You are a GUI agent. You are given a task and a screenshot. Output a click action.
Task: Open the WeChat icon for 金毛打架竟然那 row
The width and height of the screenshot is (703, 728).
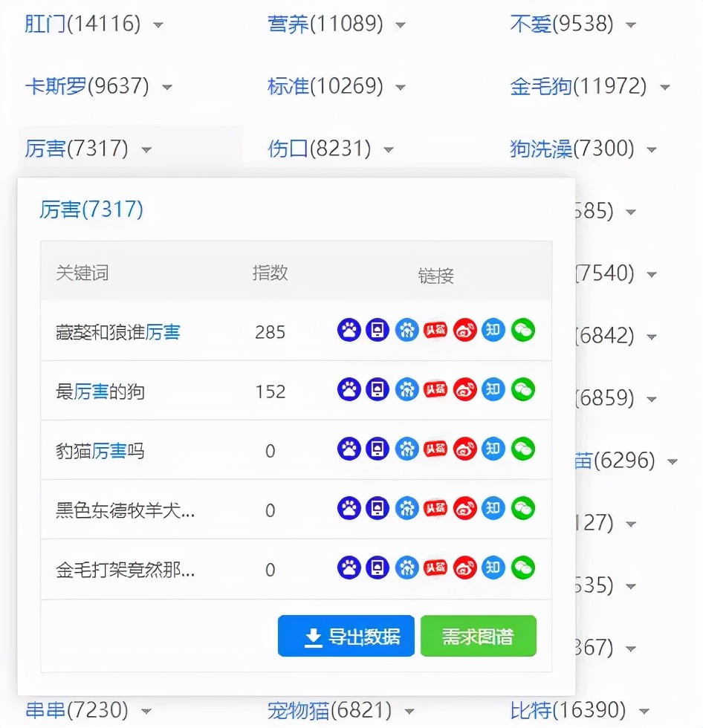(522, 569)
